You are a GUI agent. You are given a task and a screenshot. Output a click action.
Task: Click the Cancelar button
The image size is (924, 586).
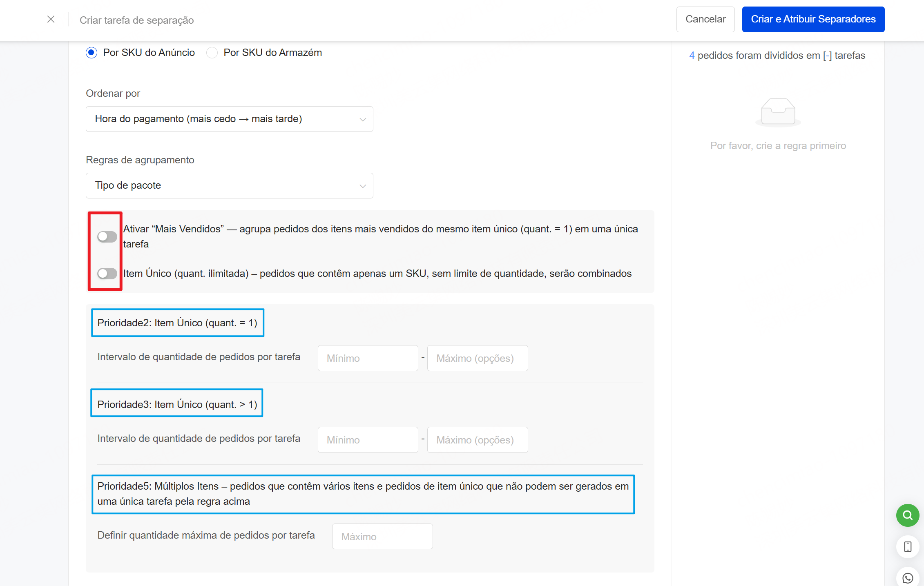(705, 19)
